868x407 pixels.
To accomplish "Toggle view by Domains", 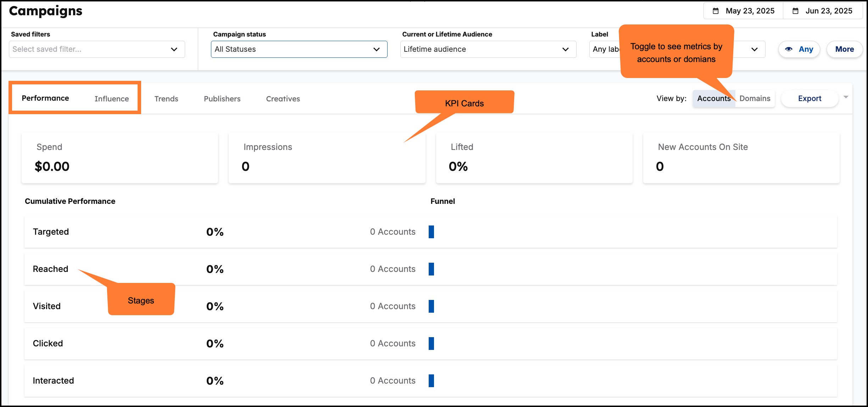I will 755,99.
